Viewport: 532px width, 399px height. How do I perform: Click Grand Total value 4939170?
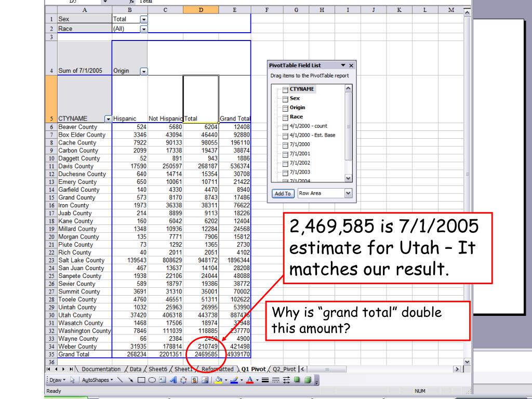(235, 354)
